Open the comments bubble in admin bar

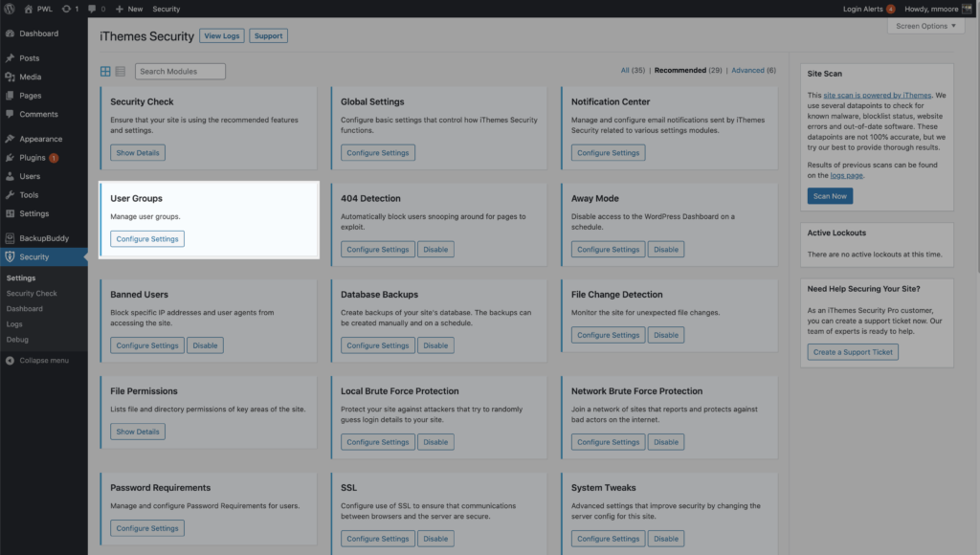pos(92,9)
